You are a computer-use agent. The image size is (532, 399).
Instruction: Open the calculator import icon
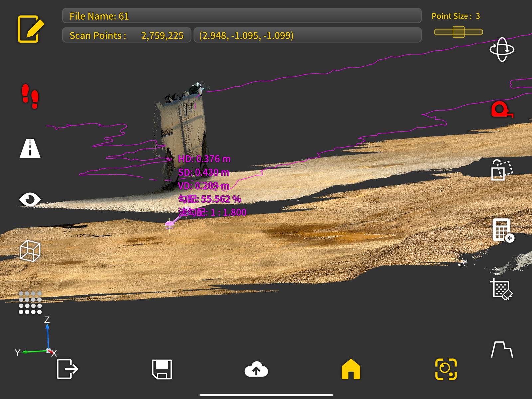pyautogui.click(x=503, y=230)
